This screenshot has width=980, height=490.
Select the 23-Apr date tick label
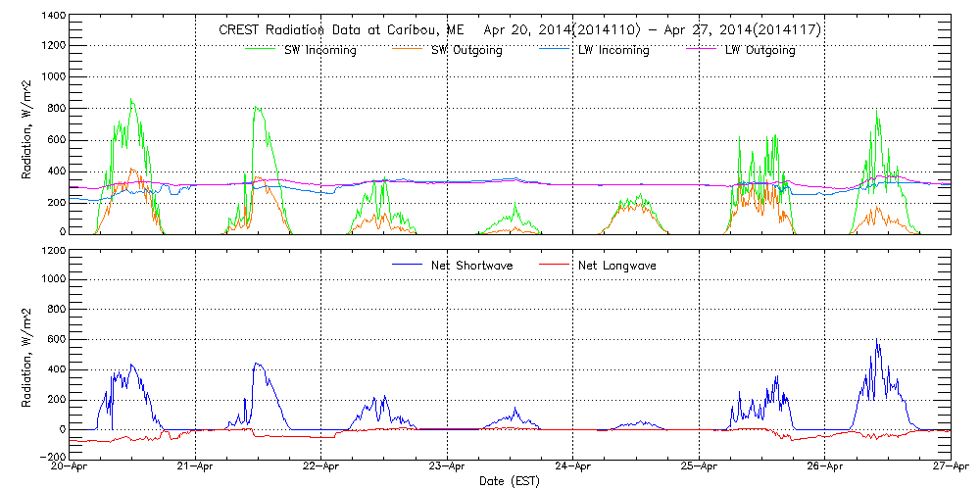tap(447, 468)
